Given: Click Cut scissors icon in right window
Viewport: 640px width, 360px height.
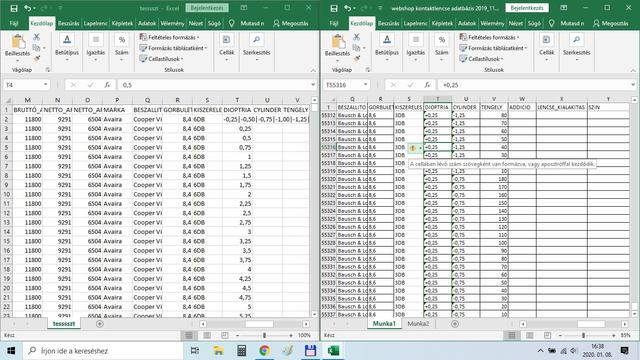Looking at the screenshot, I should pos(356,37).
